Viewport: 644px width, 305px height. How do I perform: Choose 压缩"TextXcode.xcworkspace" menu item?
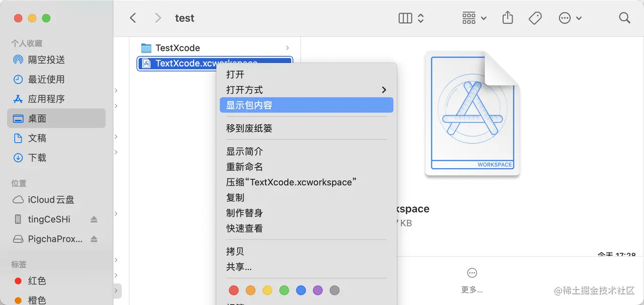click(306, 182)
